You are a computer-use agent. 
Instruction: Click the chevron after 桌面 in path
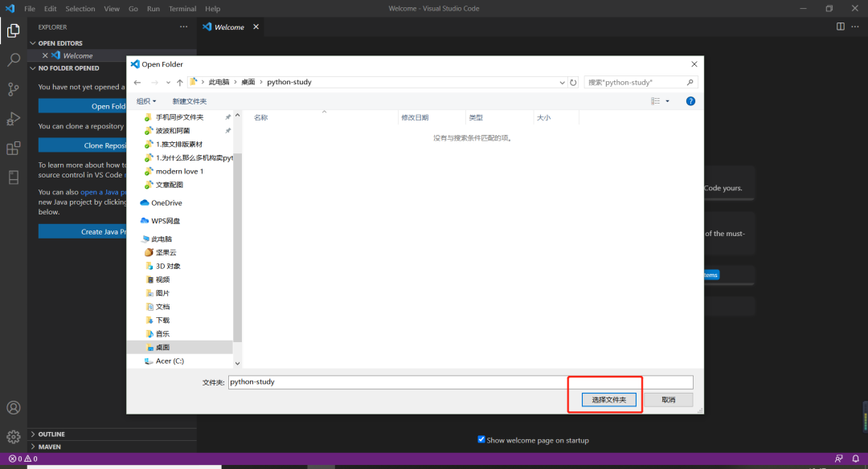(x=261, y=83)
